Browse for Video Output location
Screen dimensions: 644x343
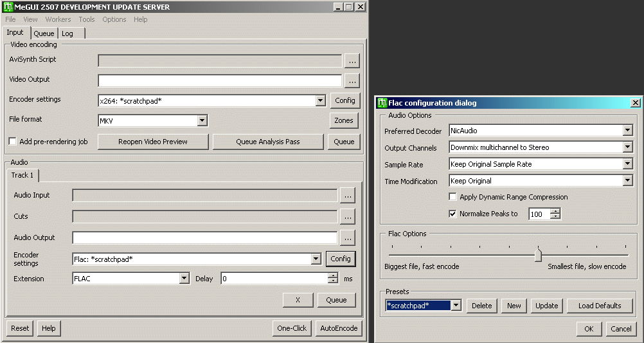coord(352,81)
